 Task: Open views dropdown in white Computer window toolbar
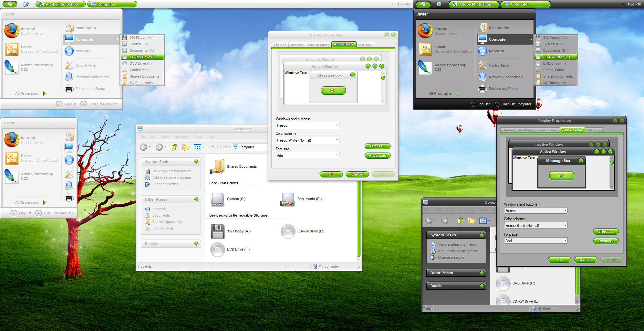203,147
